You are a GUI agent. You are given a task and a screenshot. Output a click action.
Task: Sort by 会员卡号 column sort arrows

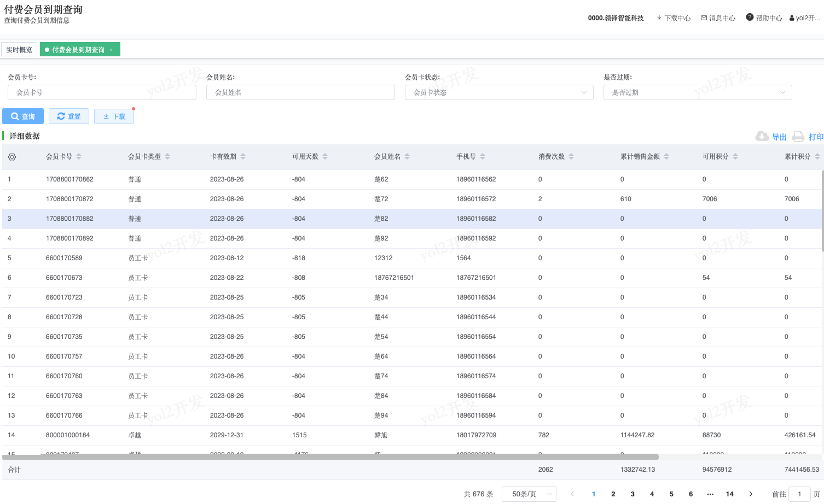(x=79, y=156)
